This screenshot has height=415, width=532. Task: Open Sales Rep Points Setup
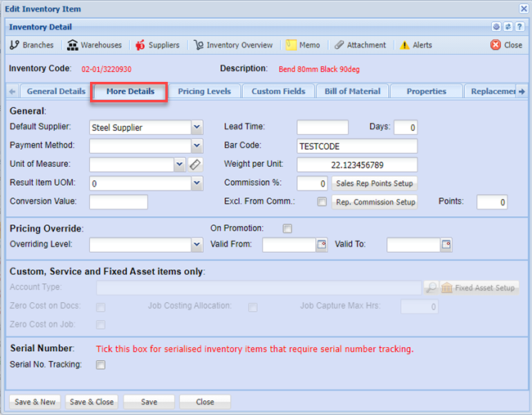pos(374,183)
